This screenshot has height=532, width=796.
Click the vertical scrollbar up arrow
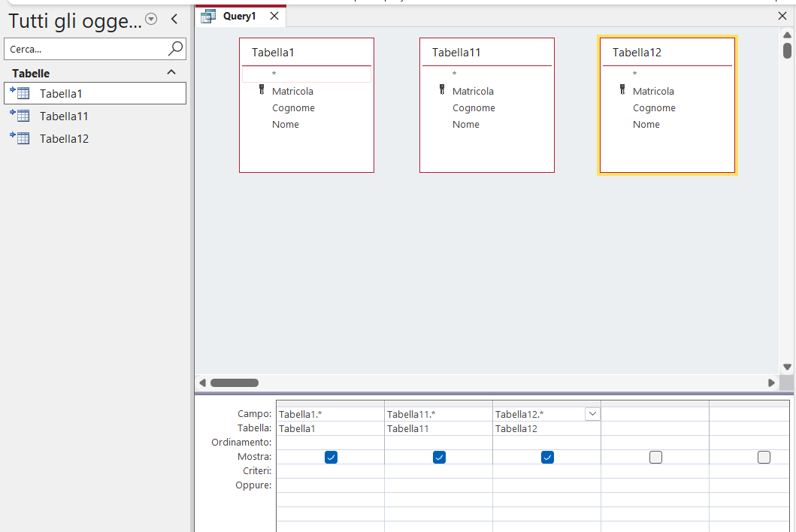(x=787, y=35)
